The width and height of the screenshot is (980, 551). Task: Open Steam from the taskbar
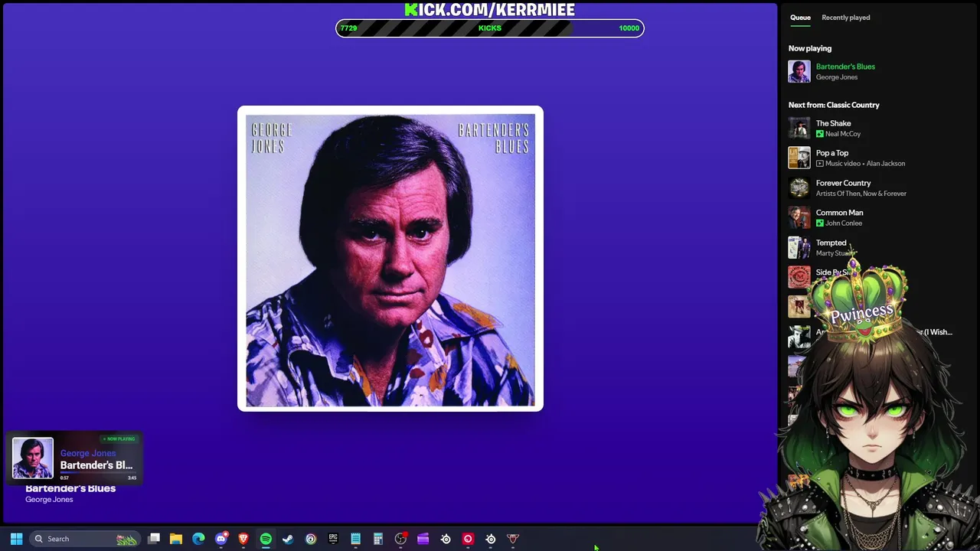click(x=288, y=539)
